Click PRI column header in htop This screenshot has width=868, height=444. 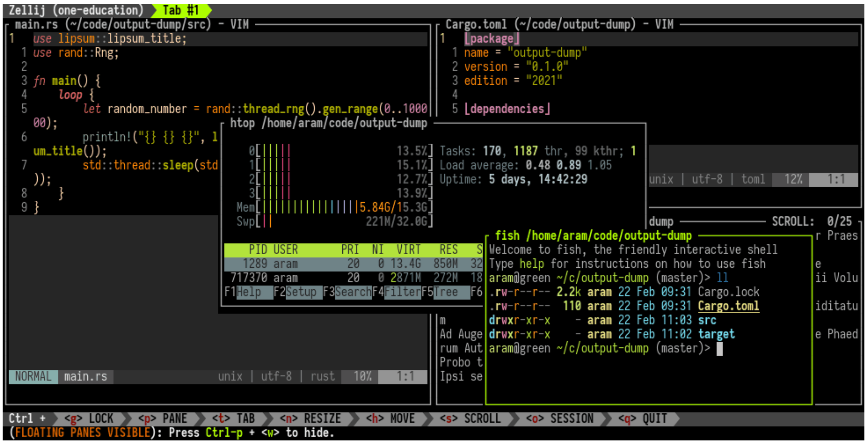click(350, 250)
